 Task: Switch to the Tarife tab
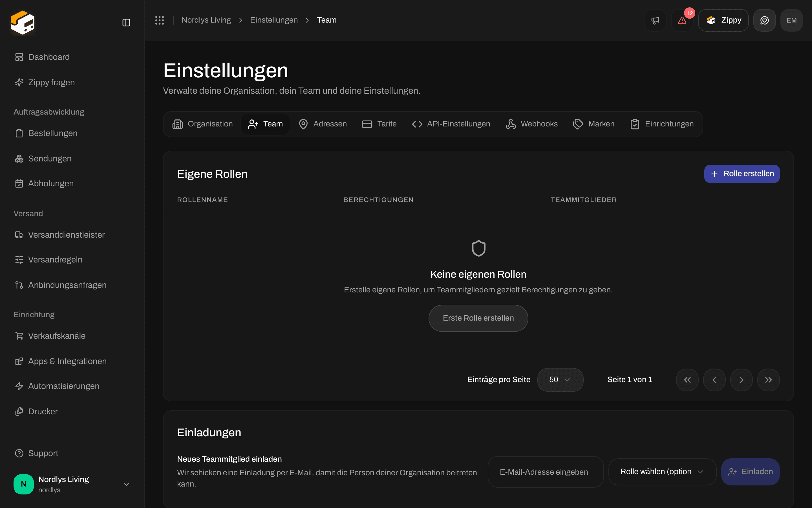(379, 124)
